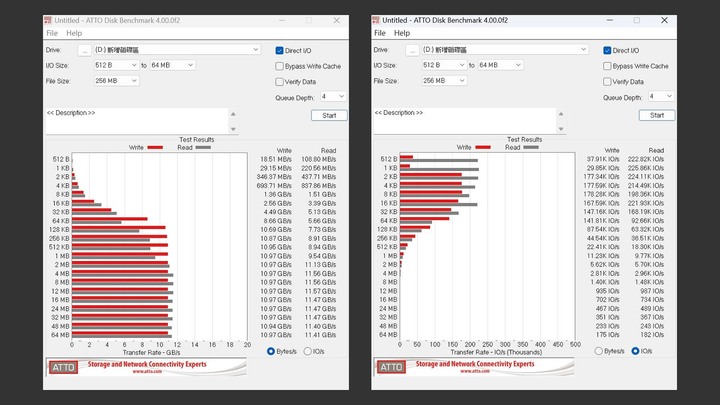Open Queue Depth dropdown in right window

661,96
